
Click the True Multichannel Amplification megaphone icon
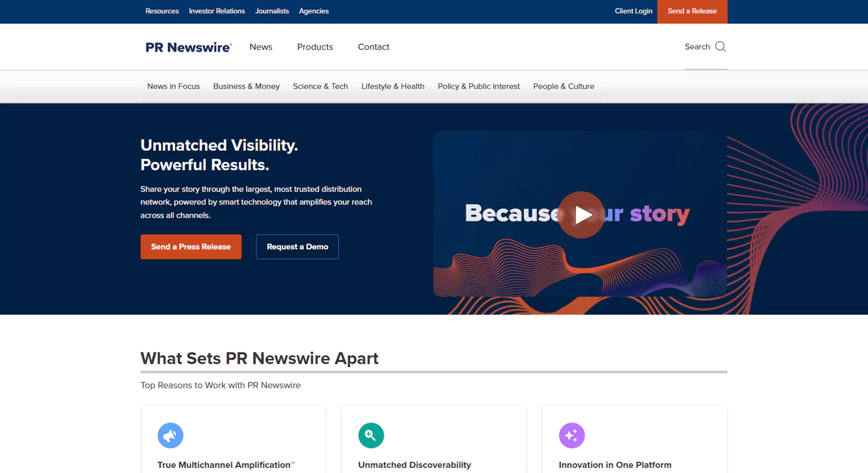click(x=170, y=435)
